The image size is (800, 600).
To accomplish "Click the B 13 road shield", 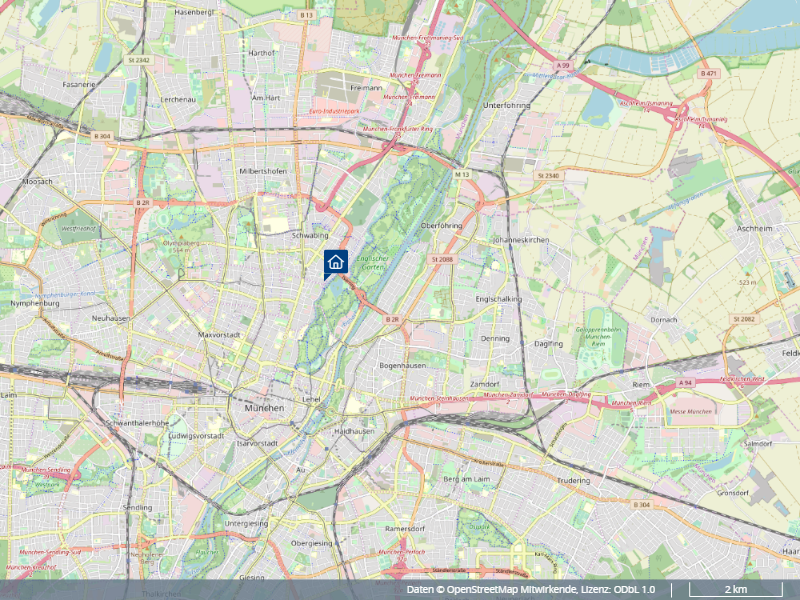I will pos(307,15).
